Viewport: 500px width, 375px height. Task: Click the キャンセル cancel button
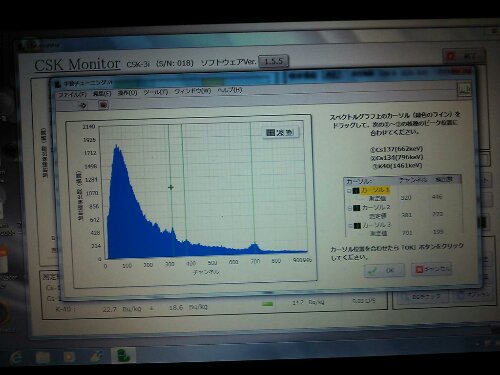[x=432, y=269]
